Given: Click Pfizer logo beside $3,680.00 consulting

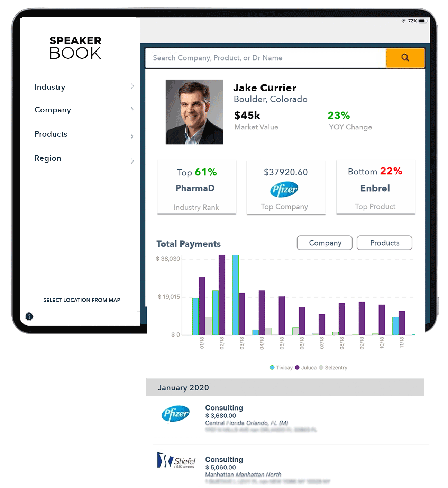Looking at the screenshot, I should coord(176,413).
